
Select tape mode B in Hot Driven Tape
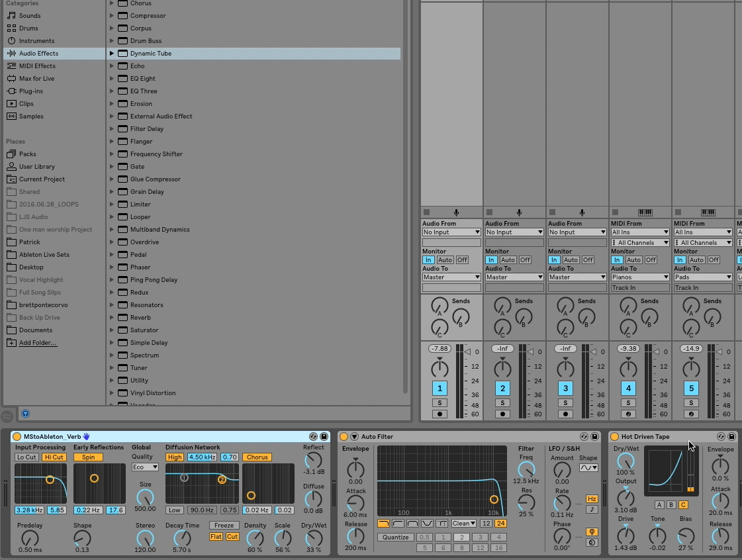671,504
